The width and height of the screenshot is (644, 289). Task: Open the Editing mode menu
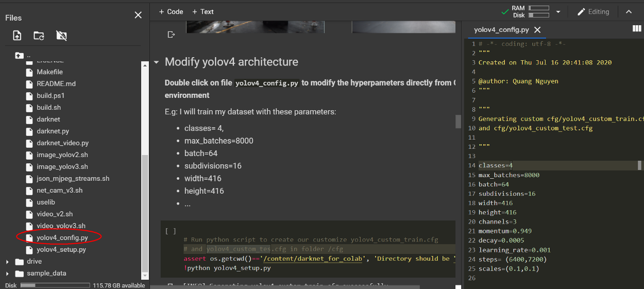(x=593, y=11)
